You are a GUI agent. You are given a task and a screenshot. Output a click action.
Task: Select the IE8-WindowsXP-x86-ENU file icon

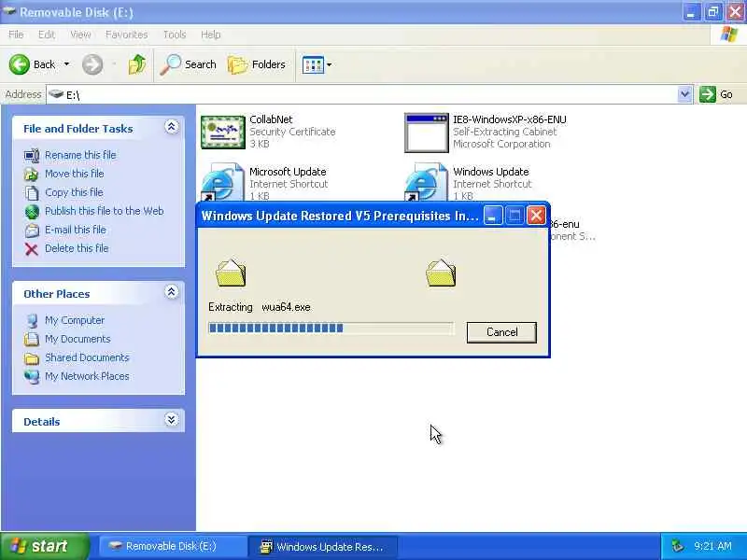427,133
